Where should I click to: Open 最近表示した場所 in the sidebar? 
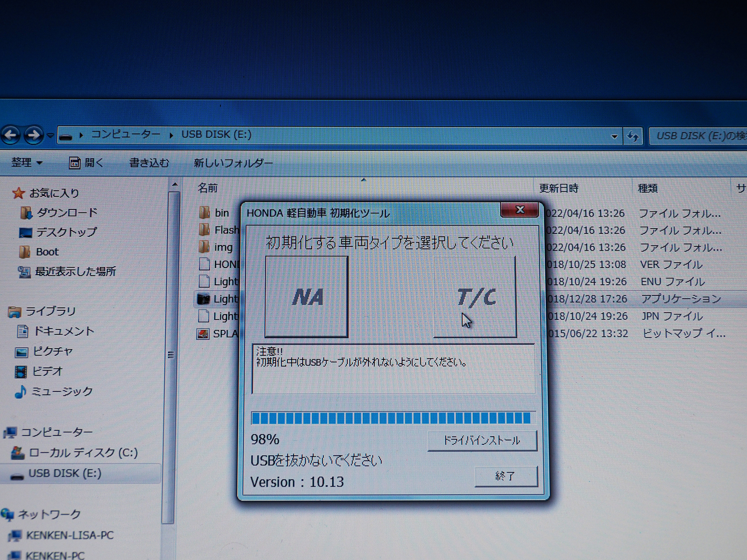click(x=67, y=272)
